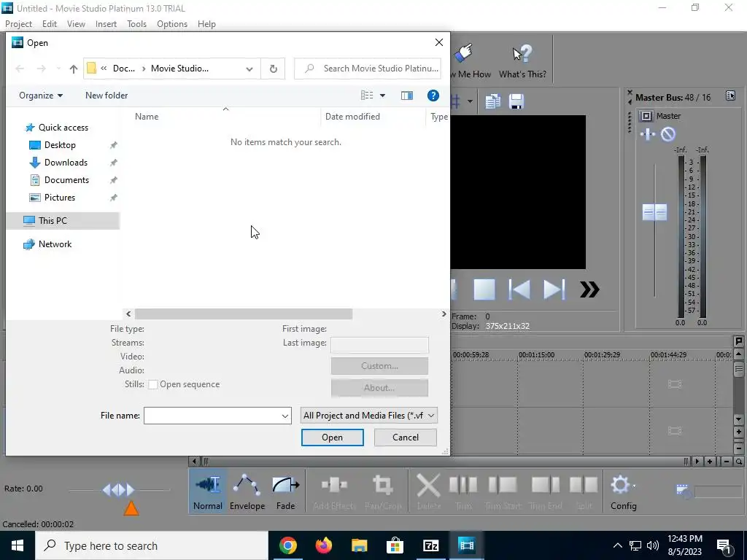Click the Search Movie Studio Platinum box
Image resolution: width=747 pixels, height=560 pixels.
tap(368, 69)
